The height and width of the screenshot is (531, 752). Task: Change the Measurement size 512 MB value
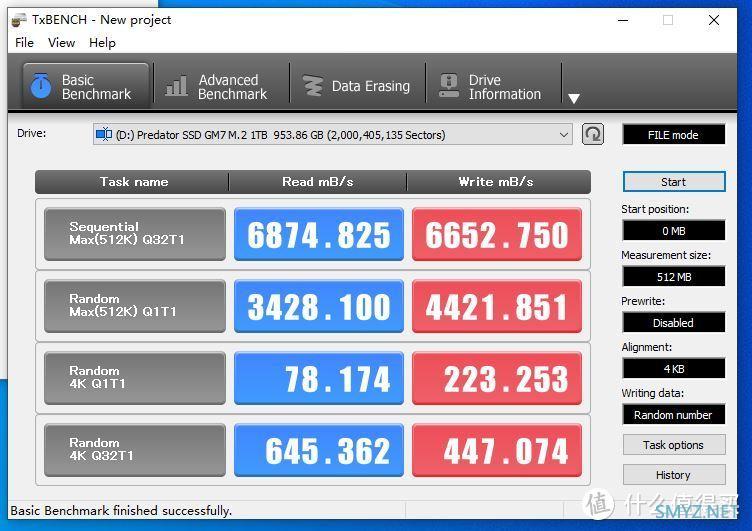click(x=673, y=277)
